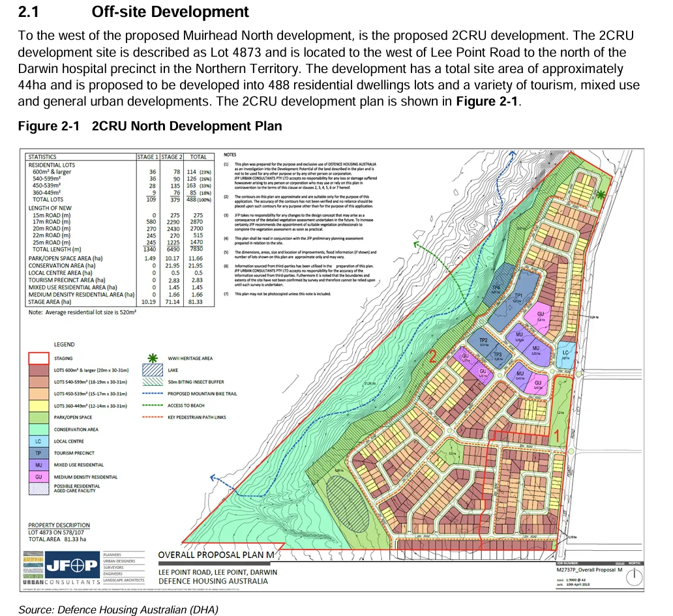Click the blue Proposed Mountain Bike Trail line sample

[x=153, y=393]
